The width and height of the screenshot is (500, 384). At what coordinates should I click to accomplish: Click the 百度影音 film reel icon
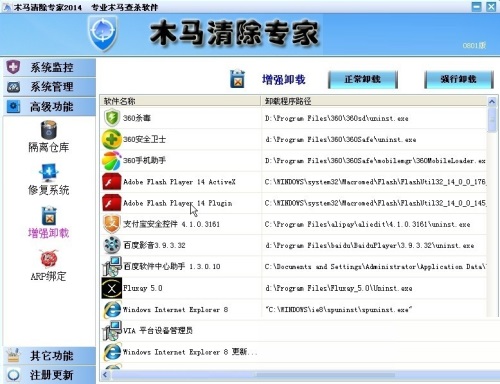112,245
